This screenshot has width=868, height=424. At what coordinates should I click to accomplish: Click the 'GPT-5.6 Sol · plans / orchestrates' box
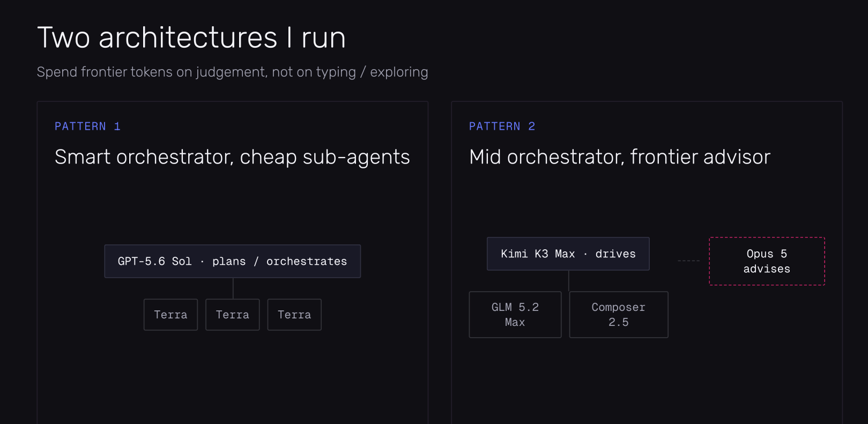pyautogui.click(x=233, y=262)
